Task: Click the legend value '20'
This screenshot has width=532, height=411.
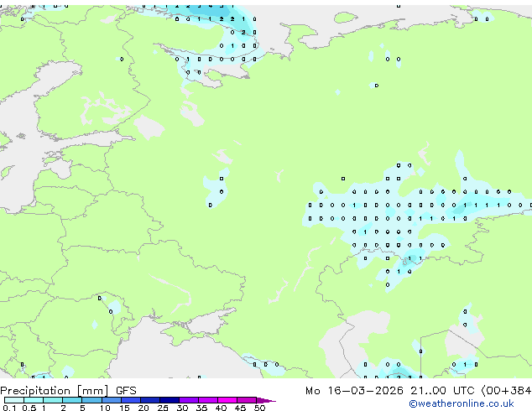Action: [143, 408]
